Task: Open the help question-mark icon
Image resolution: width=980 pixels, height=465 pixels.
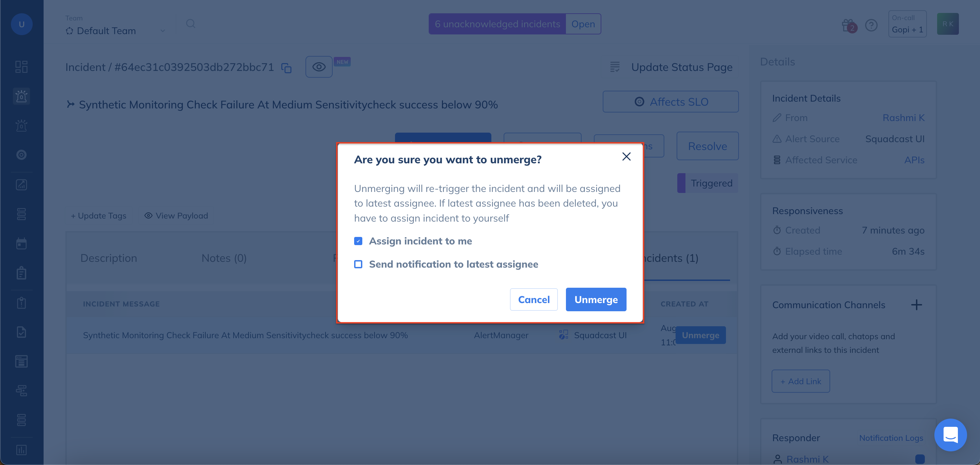Action: tap(871, 25)
